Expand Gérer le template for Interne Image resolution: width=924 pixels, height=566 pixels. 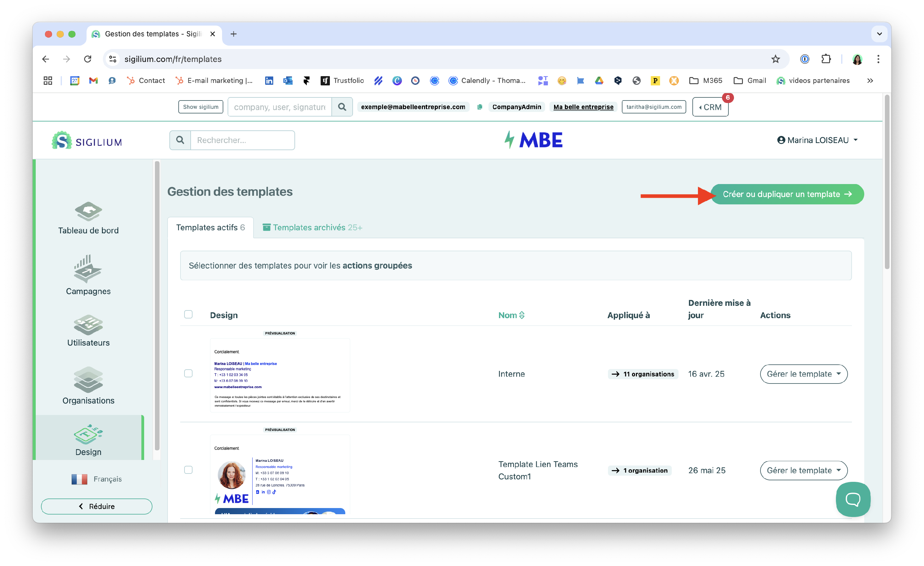coord(803,374)
